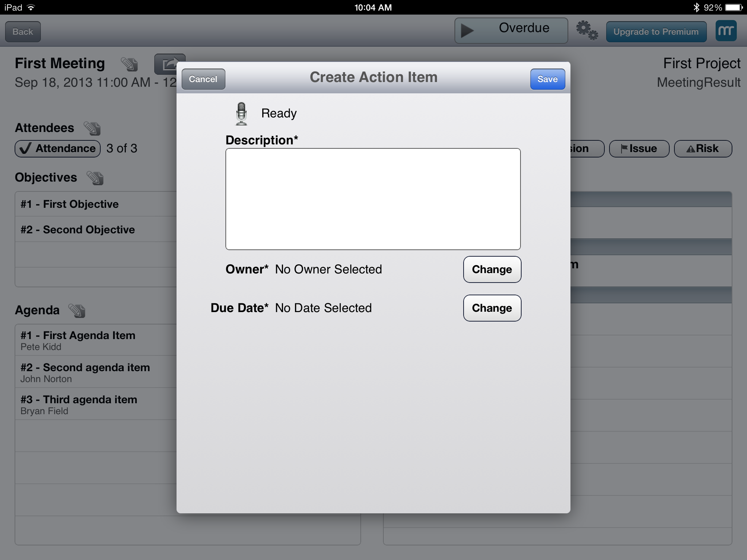Cancel the Create Action Item dialog
The height and width of the screenshot is (560, 747).
(x=203, y=79)
